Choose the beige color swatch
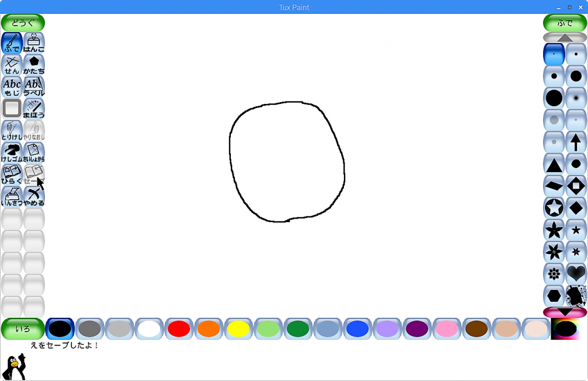 click(x=536, y=329)
